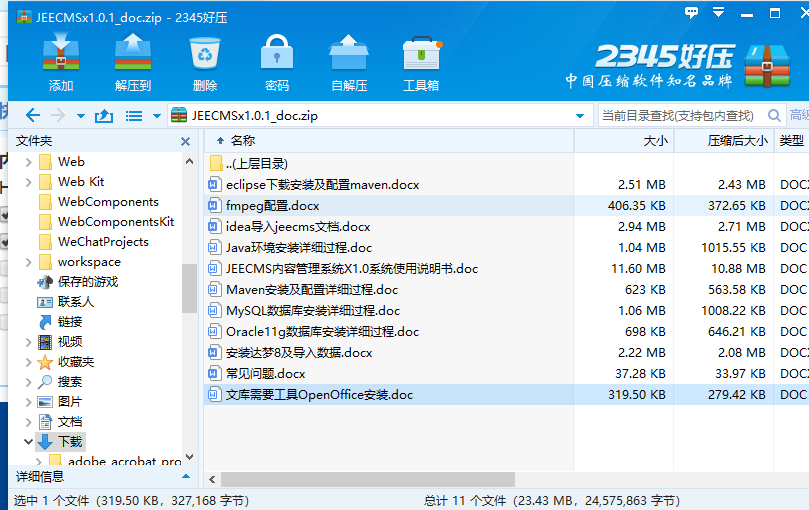Select Oracle11g数据库安装详细过程.doc file
Image resolution: width=809 pixels, height=510 pixels.
click(322, 332)
